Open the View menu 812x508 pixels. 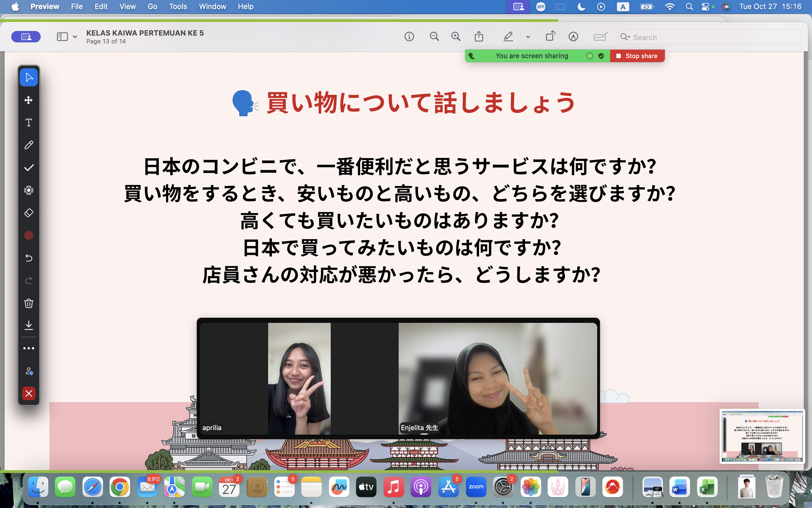coord(127,6)
